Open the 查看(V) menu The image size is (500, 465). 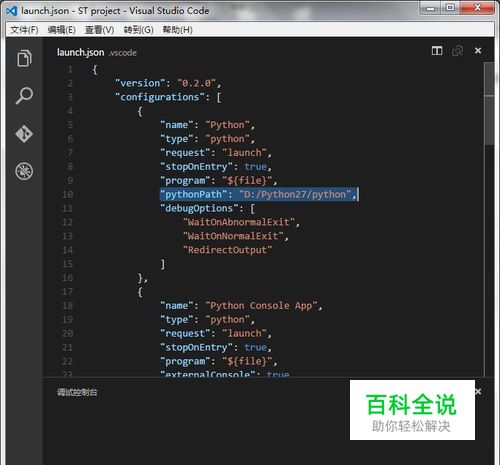[99, 30]
